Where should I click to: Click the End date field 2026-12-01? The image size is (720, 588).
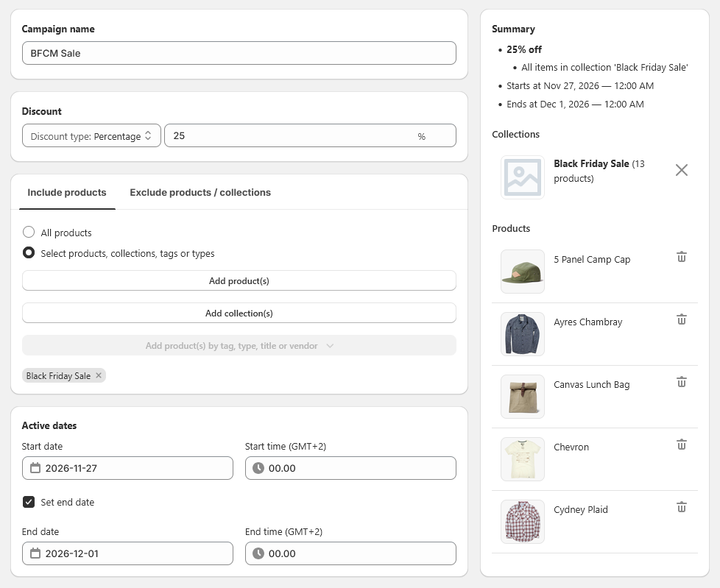[x=127, y=553]
